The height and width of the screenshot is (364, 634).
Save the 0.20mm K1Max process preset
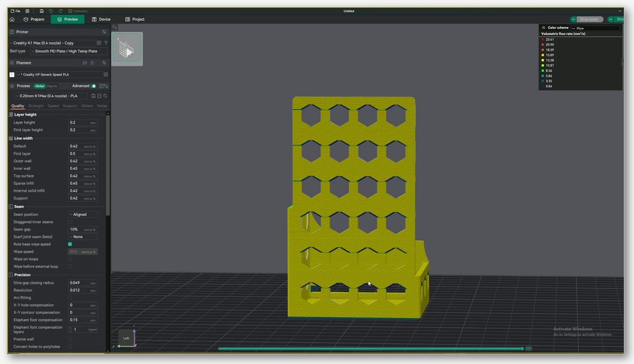(93, 96)
